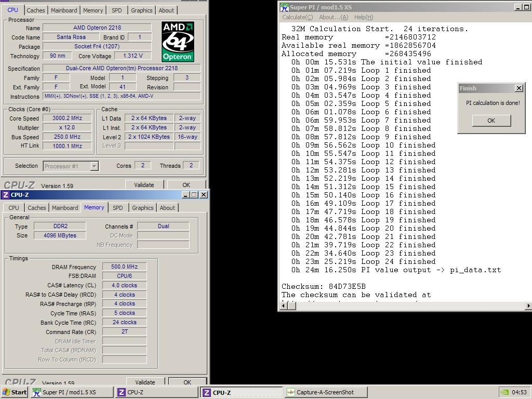This screenshot has width=532, height=399.
Task: Open the Calculate menu in Super PI
Action: 298,17
